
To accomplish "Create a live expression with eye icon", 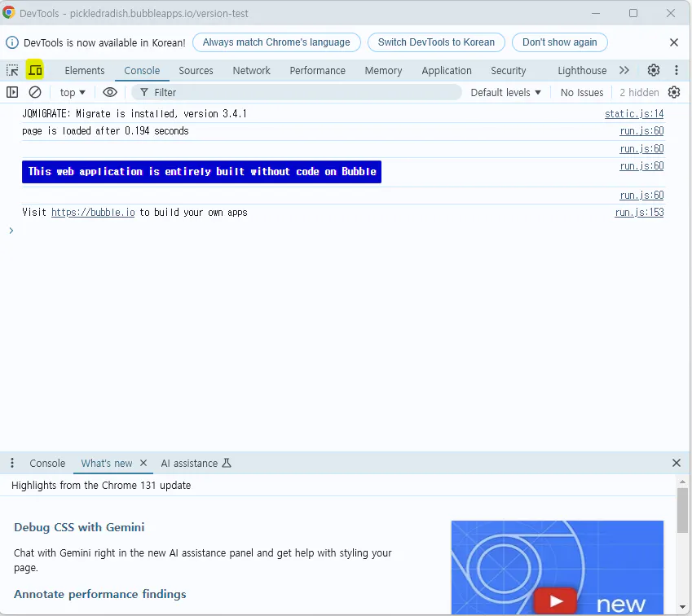I will 110,92.
